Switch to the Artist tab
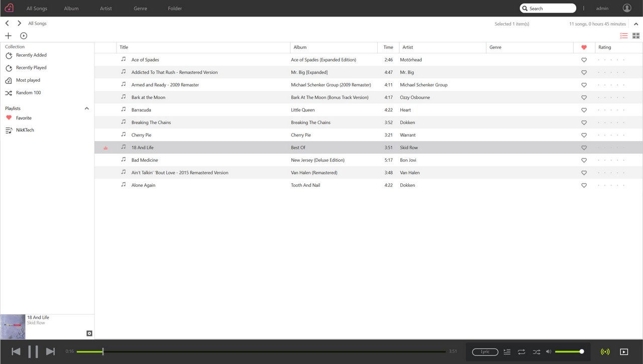 [x=106, y=9]
